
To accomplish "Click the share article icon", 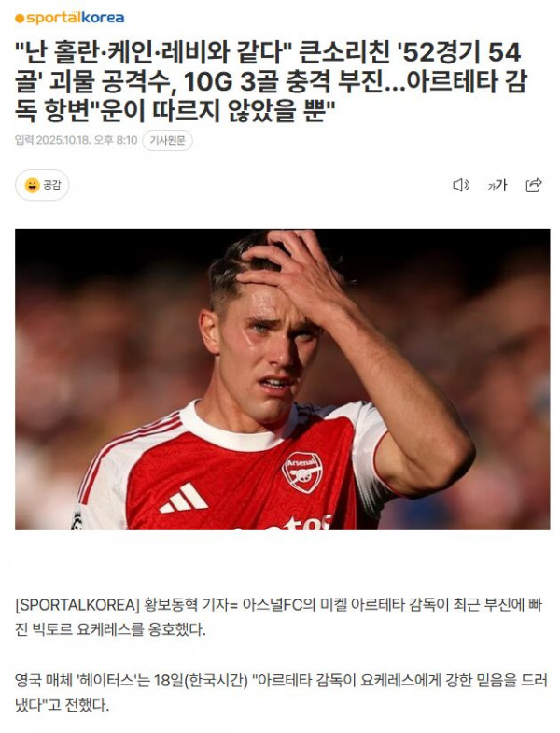I will [x=534, y=185].
